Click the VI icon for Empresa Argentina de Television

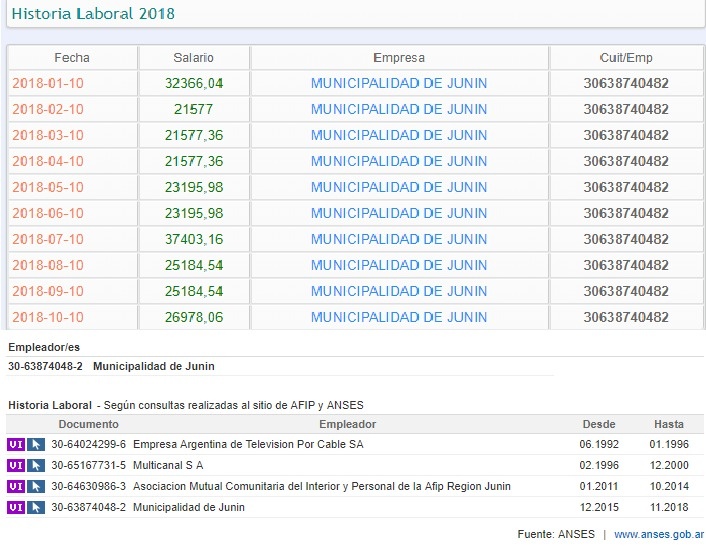pyautogui.click(x=16, y=444)
